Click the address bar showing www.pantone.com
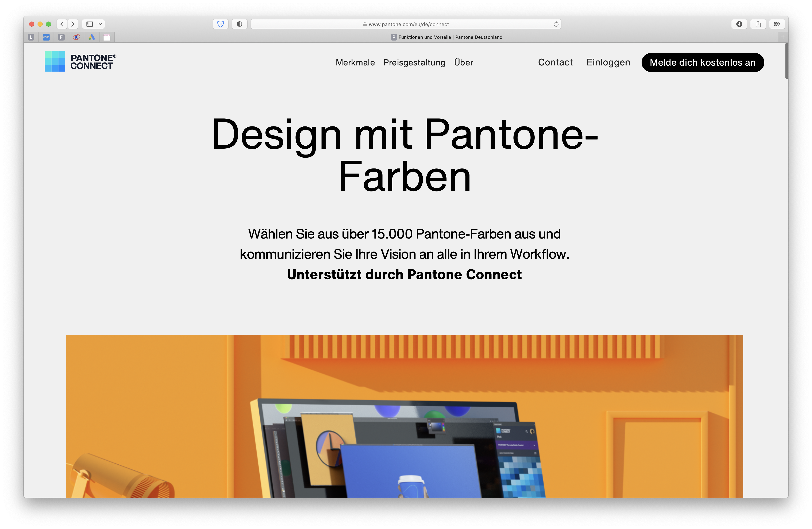This screenshot has height=529, width=812. 406,24
